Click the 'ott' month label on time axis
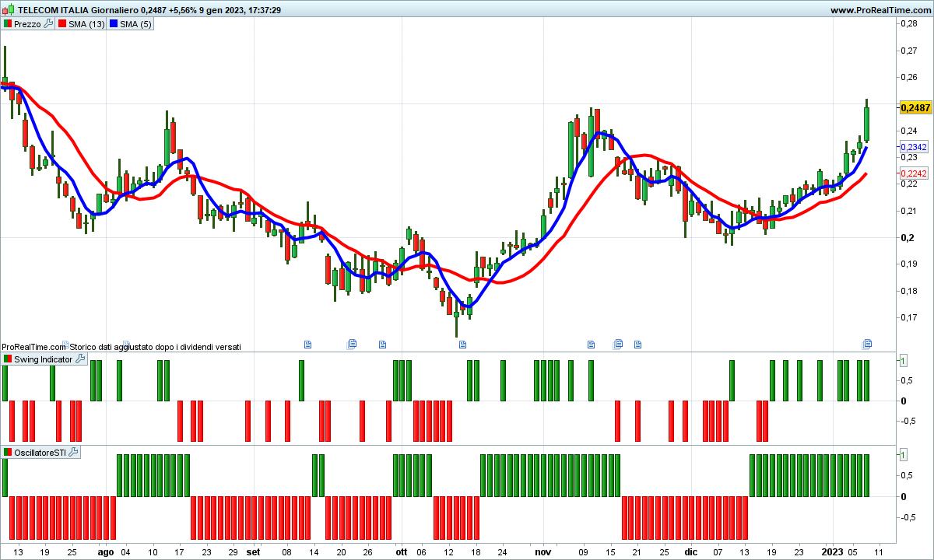Image resolution: width=934 pixels, height=560 pixels. 401,551
